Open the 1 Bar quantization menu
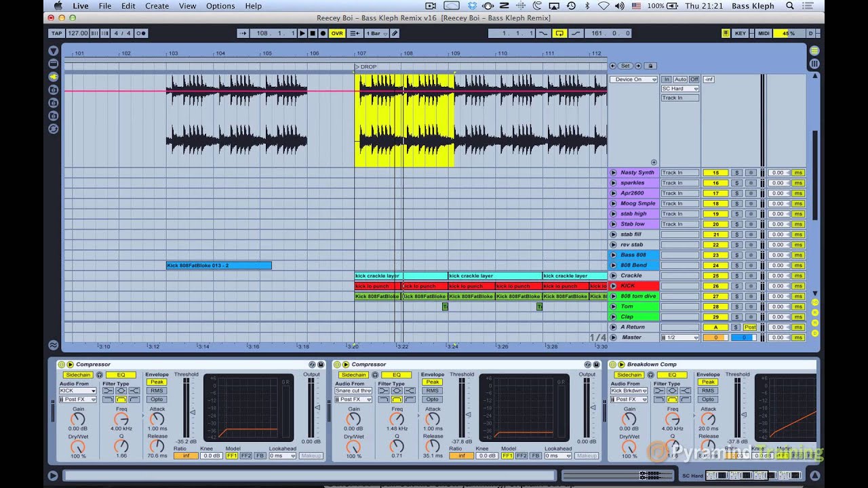Image resolution: width=868 pixels, height=488 pixels. click(x=376, y=33)
